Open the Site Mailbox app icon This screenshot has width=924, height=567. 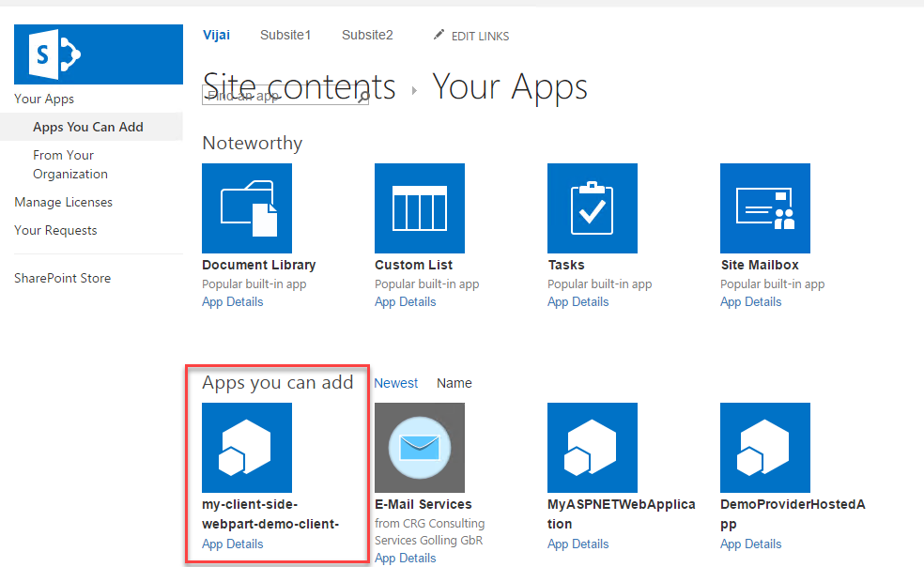point(765,208)
